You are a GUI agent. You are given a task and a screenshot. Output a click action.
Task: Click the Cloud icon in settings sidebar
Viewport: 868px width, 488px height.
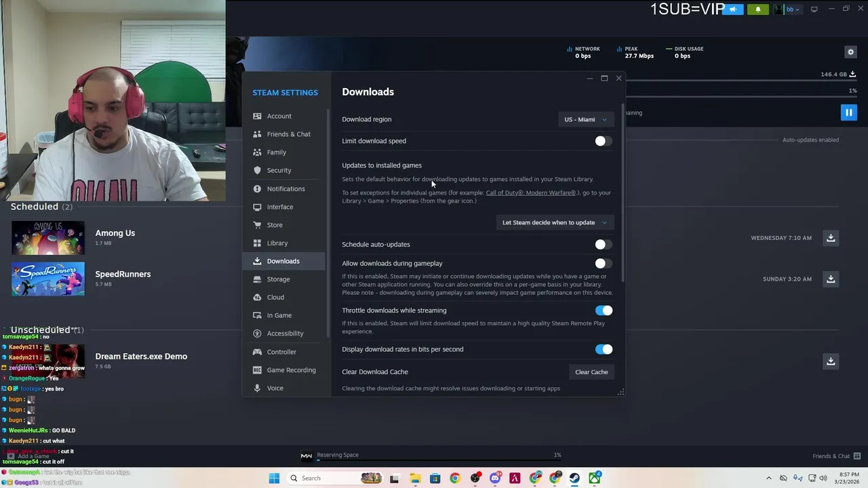(x=257, y=297)
